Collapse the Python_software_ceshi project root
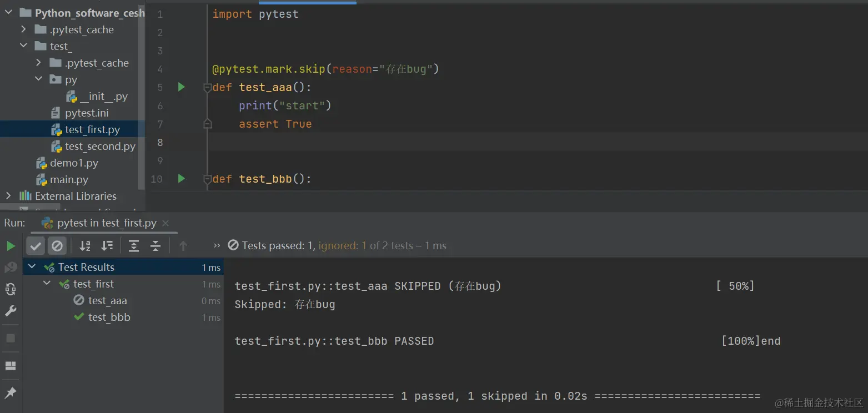The width and height of the screenshot is (868, 413). pos(8,13)
